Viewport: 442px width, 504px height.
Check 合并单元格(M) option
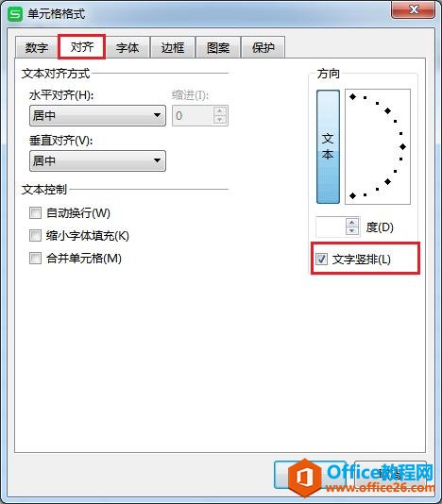(x=35, y=258)
